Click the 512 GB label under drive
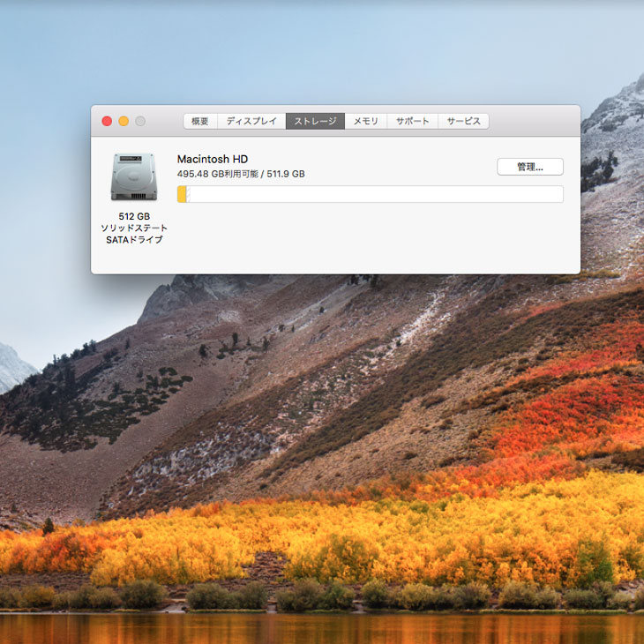The image size is (644, 644). point(134,216)
